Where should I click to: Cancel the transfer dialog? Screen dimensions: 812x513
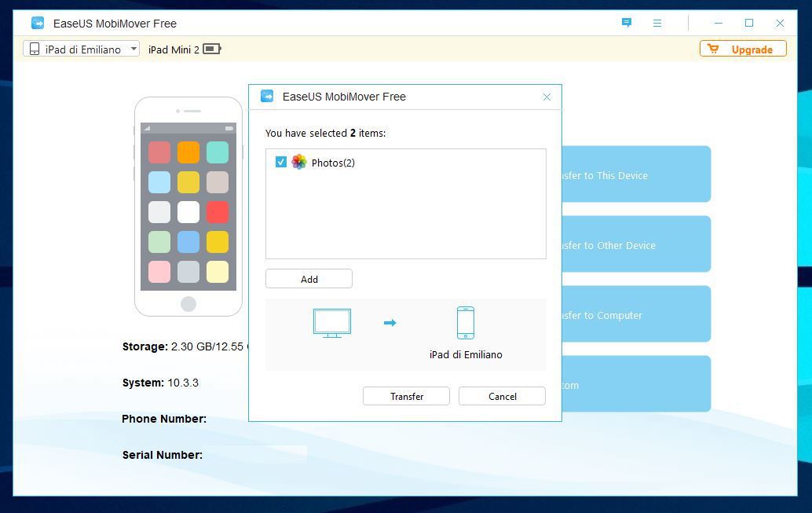(502, 396)
